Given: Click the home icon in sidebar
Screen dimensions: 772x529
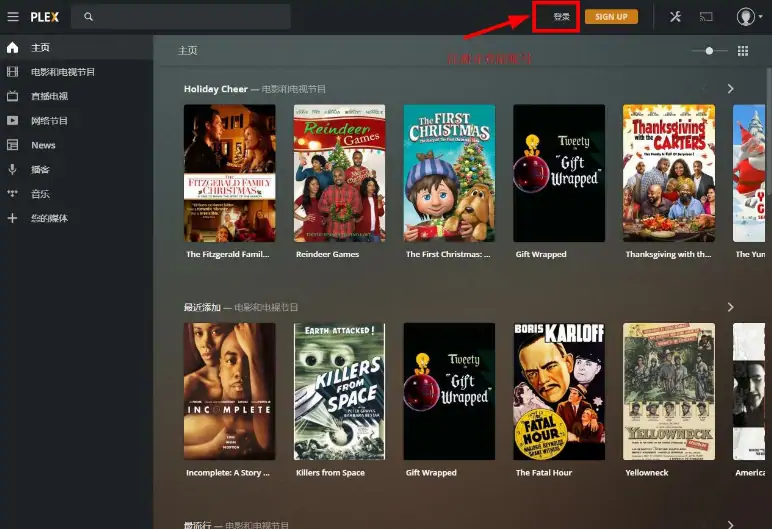Looking at the screenshot, I should point(12,48).
